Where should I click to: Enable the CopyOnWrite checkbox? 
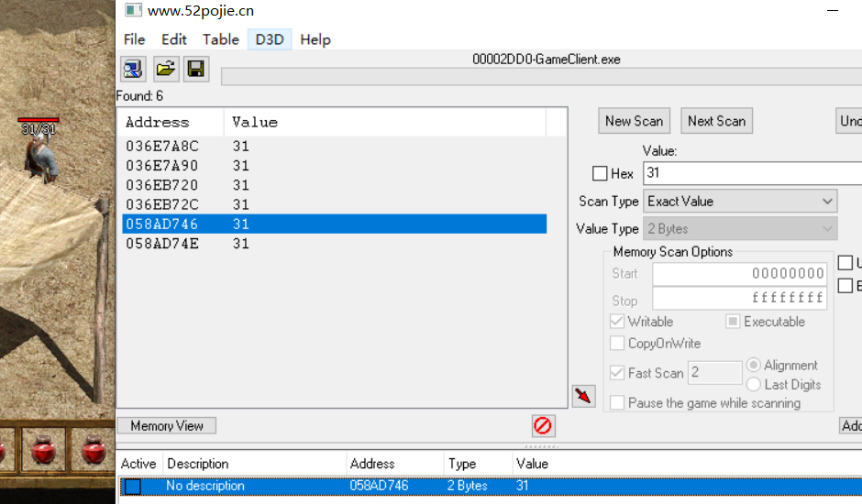(x=617, y=344)
